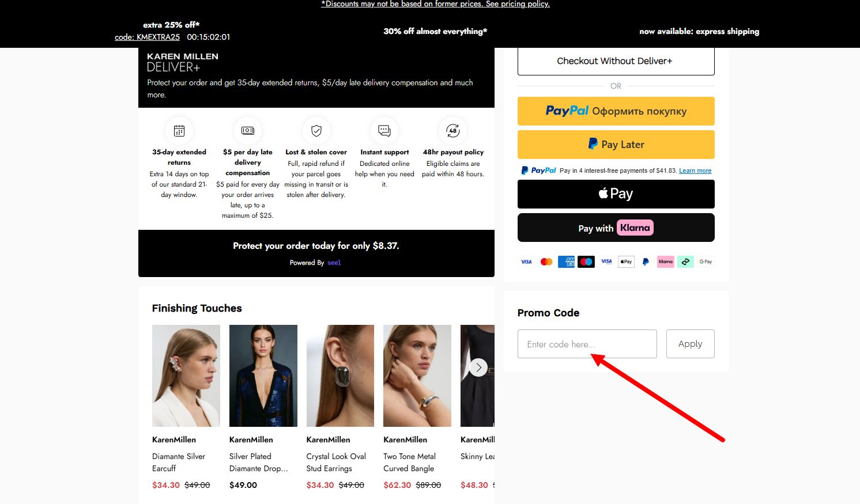
Task: Click the pink Klarna payment badge
Action: click(666, 262)
